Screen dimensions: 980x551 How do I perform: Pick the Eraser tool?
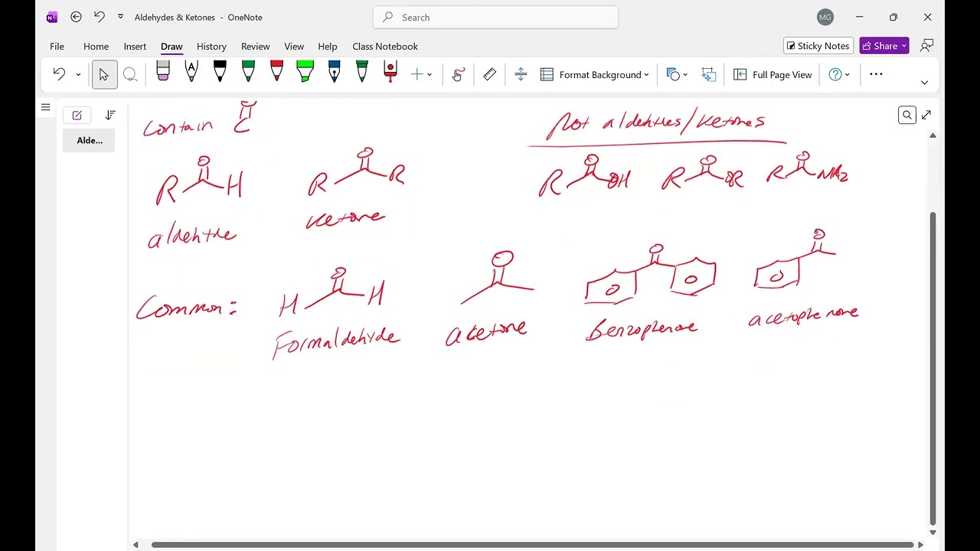pos(163,72)
